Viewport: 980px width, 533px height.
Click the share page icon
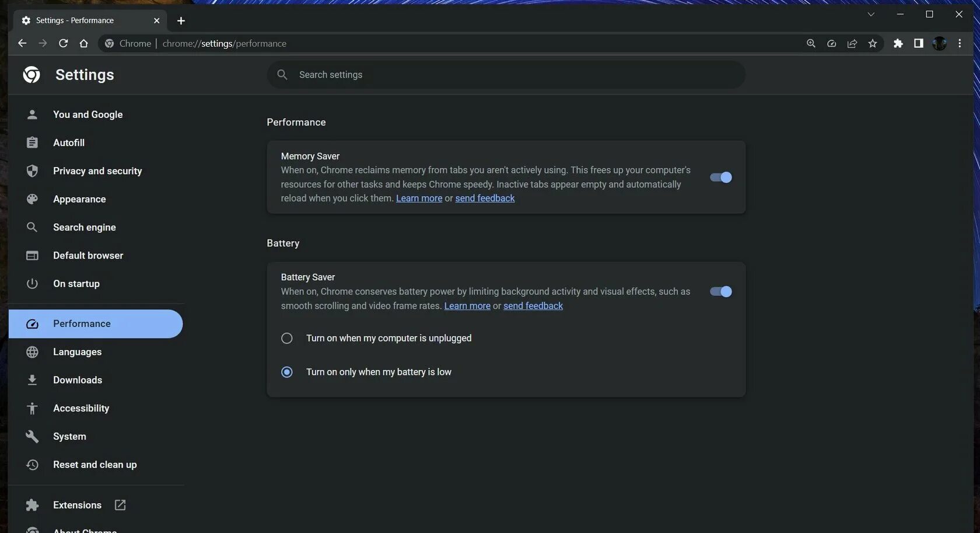coord(852,43)
